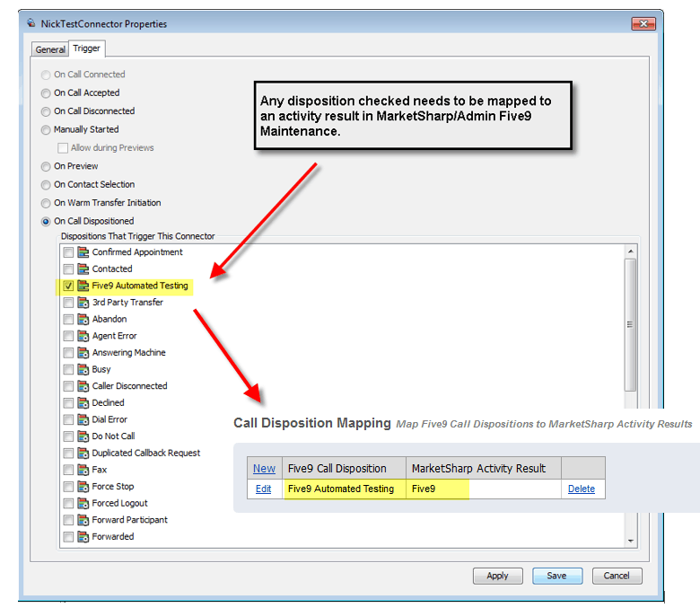The height and width of the screenshot is (608, 700).
Task: Click the Fax disposition icon
Action: coord(83,470)
